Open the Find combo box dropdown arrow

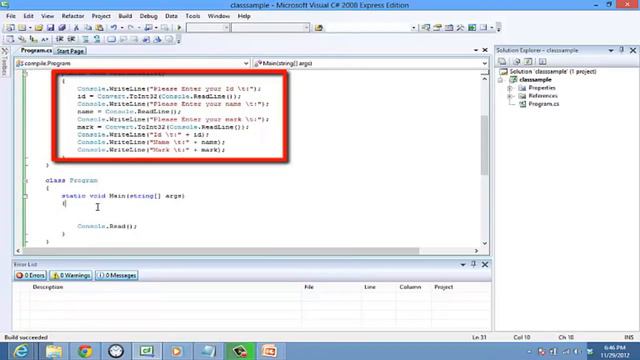coord(413,28)
